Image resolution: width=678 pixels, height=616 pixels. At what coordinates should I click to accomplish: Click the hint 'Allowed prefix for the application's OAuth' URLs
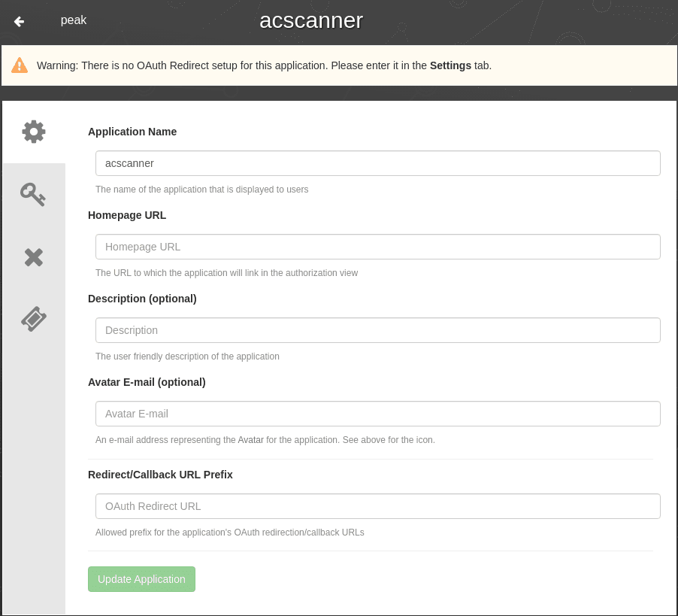click(x=229, y=533)
